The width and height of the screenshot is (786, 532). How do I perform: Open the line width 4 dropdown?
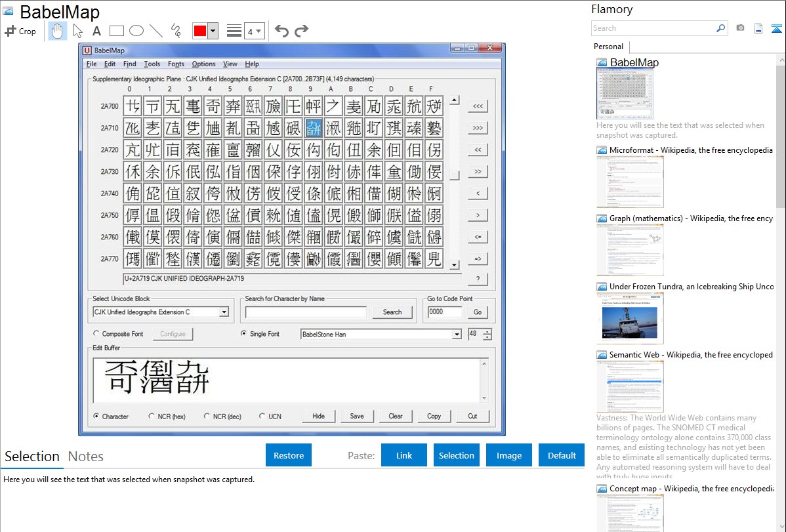pyautogui.click(x=255, y=31)
